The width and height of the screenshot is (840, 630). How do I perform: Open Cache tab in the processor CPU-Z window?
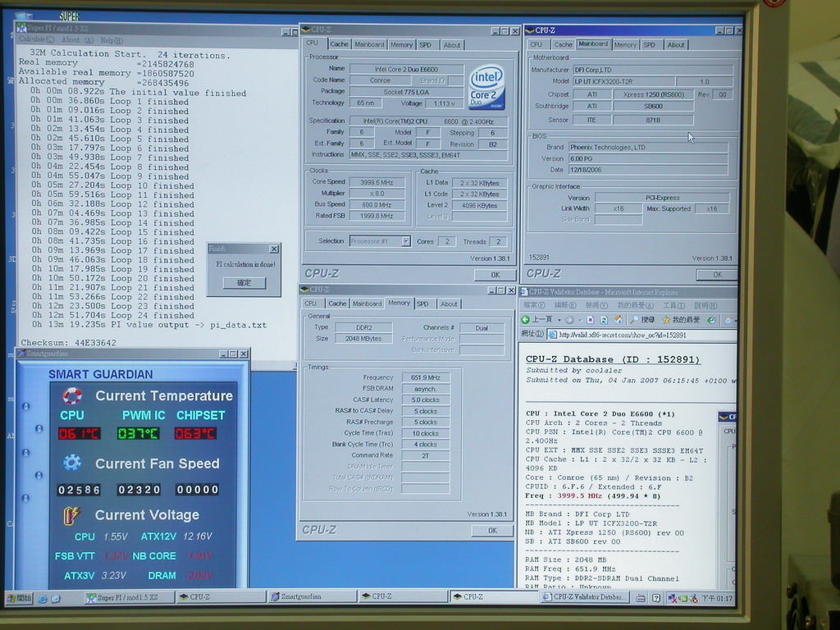click(x=339, y=44)
